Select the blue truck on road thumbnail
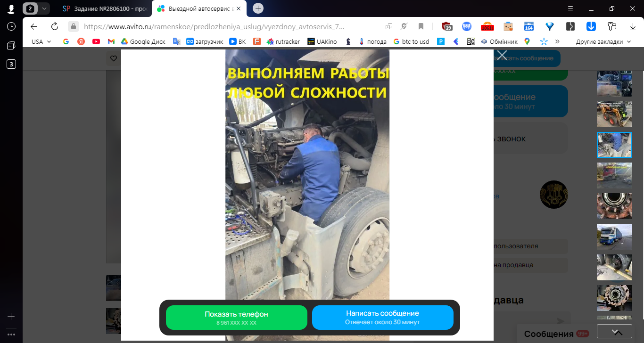The height and width of the screenshot is (343, 644). tap(614, 237)
